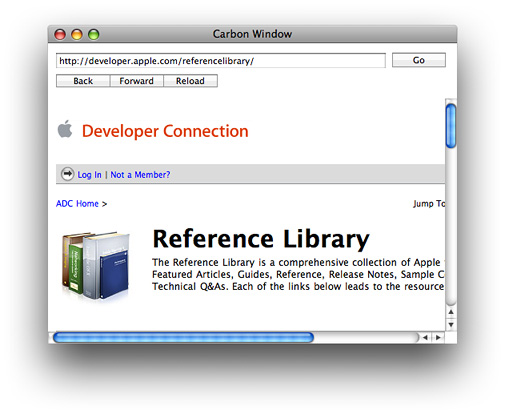
Task: Click the Apple logo icon
Action: coord(65,129)
